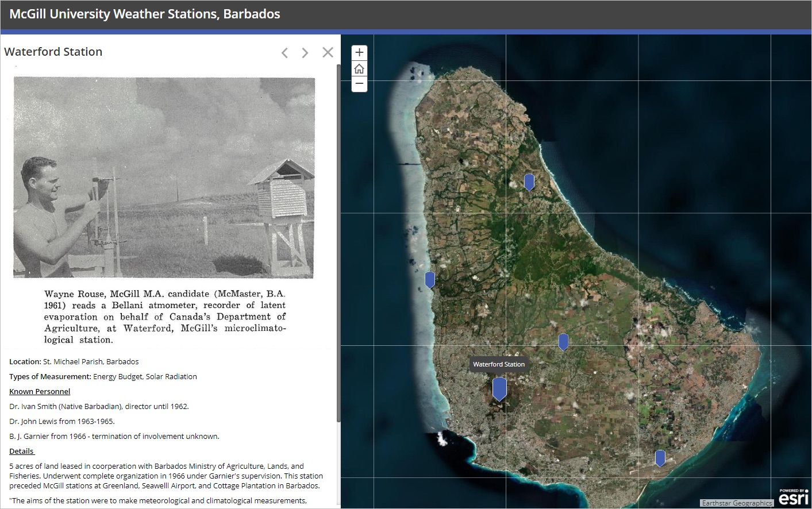Click the Waterford Station panel title

(x=53, y=52)
